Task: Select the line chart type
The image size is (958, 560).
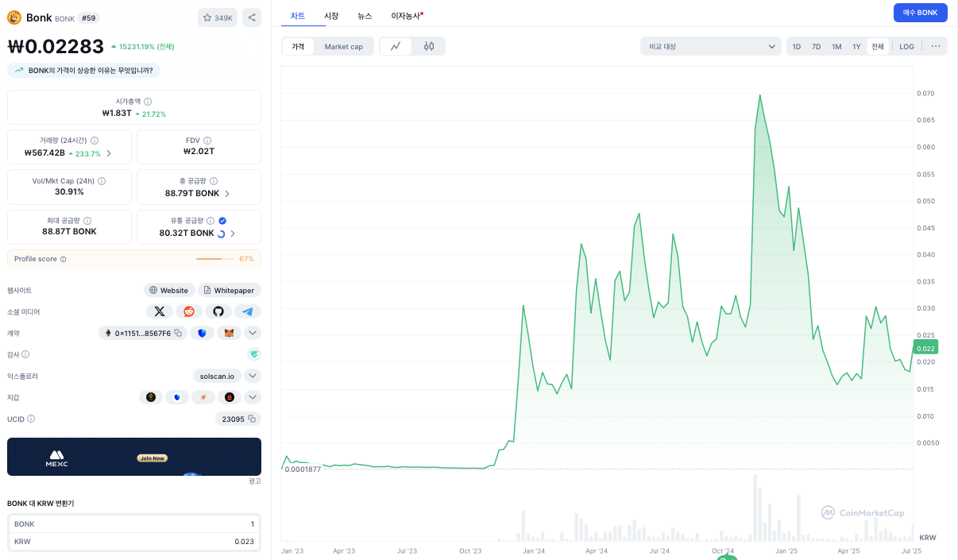Action: pyautogui.click(x=396, y=47)
